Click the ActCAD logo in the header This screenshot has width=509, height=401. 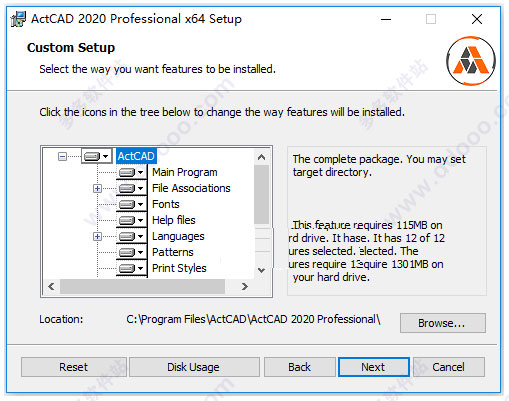pos(471,61)
